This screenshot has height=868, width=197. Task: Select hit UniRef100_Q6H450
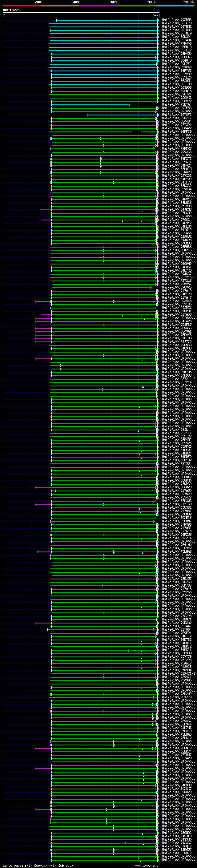pos(177,54)
